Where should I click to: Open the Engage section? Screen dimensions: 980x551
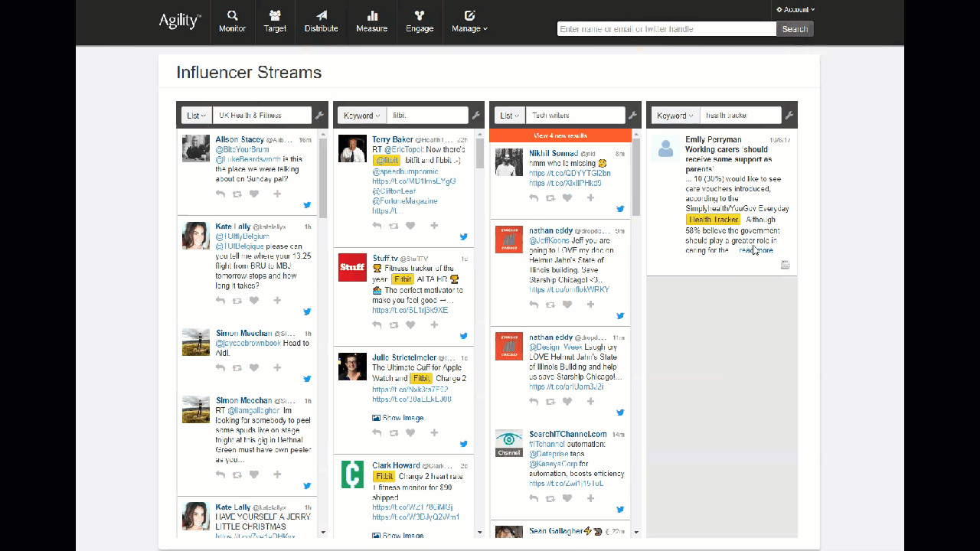point(420,21)
